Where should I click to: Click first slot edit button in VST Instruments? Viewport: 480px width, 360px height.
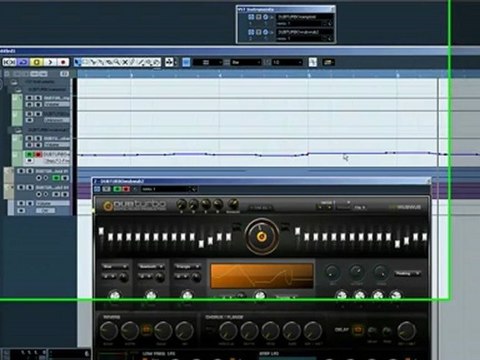[266, 17]
